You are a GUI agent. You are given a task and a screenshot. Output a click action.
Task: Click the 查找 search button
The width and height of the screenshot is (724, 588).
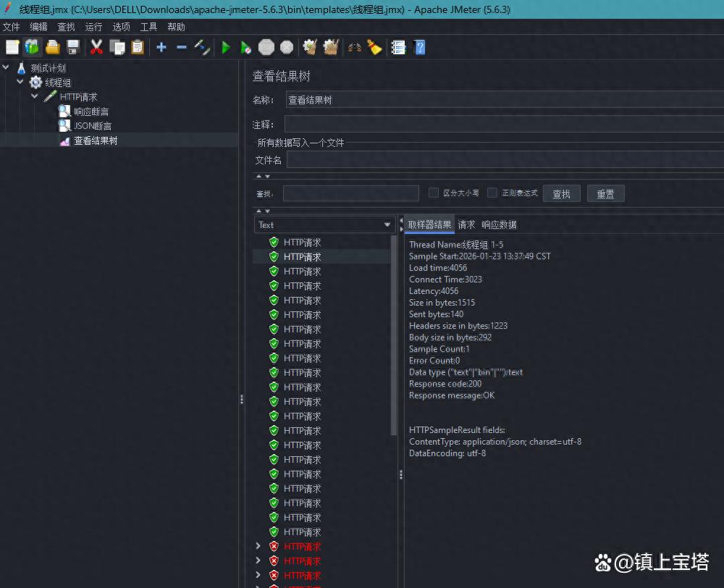click(x=562, y=193)
